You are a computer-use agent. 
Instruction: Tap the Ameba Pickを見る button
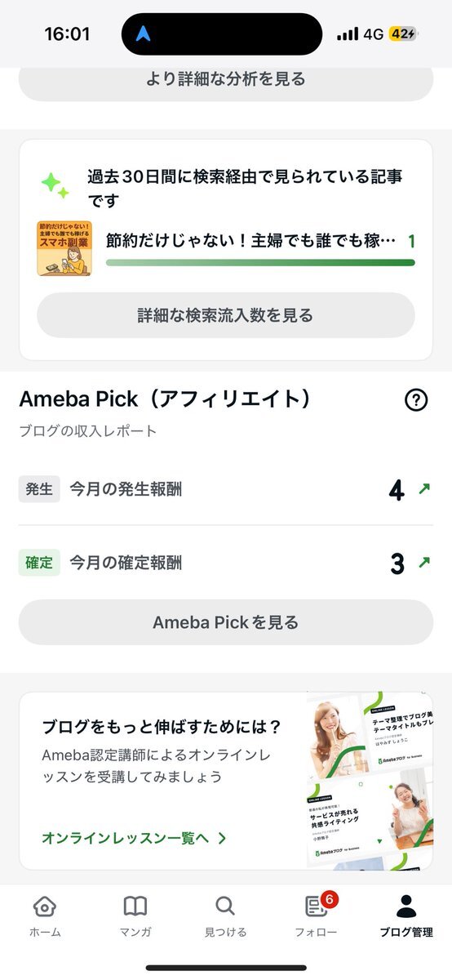coord(226,622)
